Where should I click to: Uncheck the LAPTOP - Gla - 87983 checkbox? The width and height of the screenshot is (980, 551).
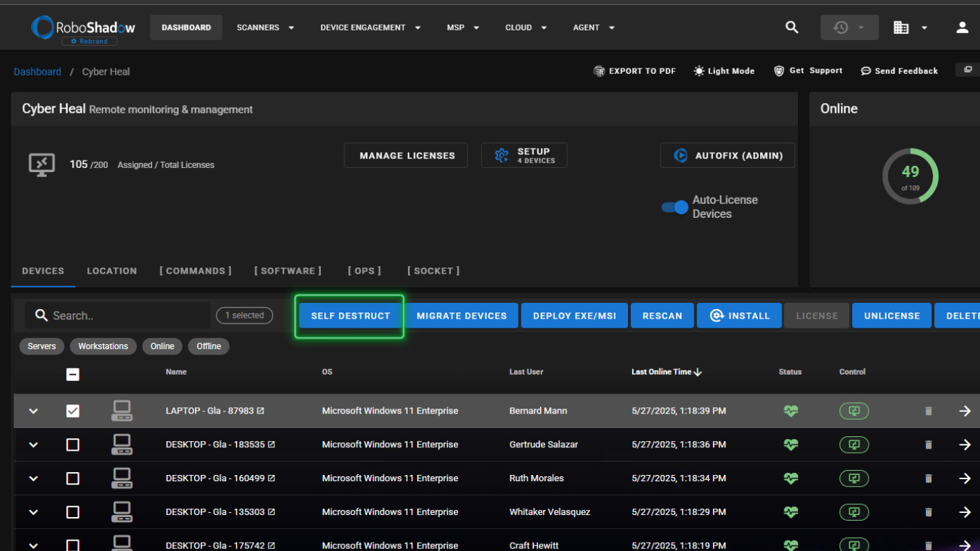(x=73, y=411)
